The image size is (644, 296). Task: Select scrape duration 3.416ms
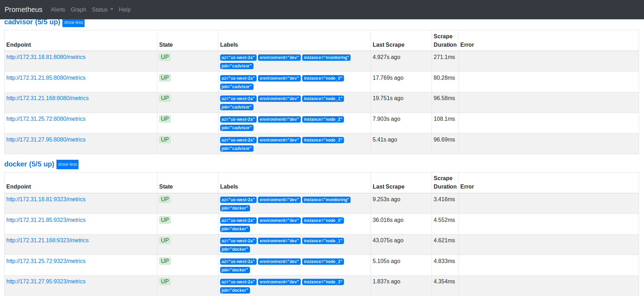444,199
